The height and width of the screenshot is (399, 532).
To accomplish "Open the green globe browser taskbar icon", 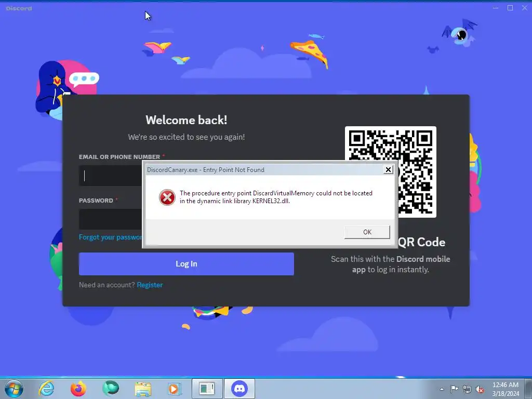I will click(111, 389).
